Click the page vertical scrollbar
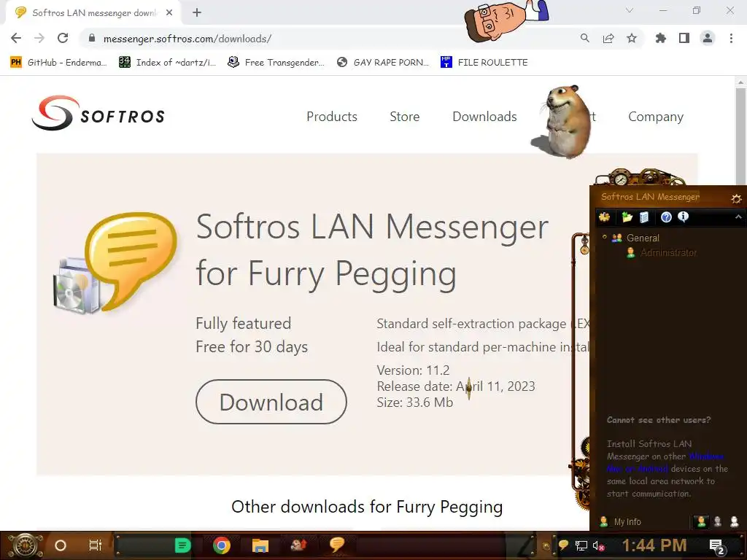747x560 pixels. tap(740, 136)
